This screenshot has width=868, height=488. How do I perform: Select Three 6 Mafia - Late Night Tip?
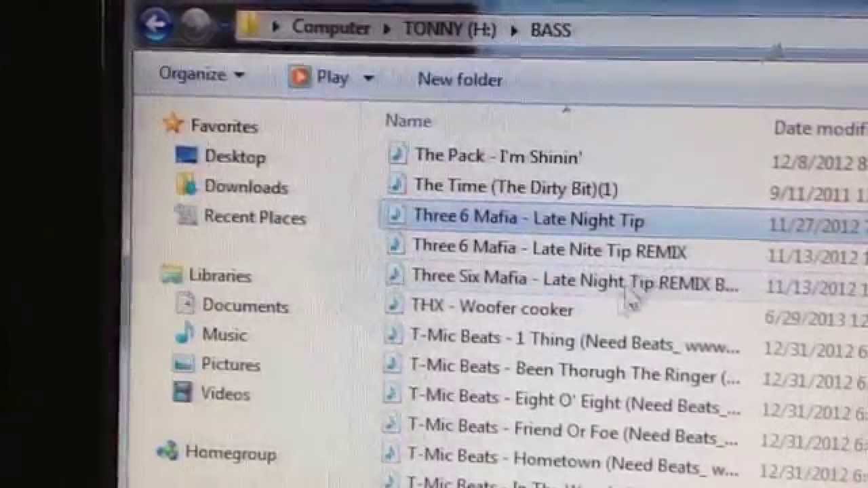(x=529, y=218)
